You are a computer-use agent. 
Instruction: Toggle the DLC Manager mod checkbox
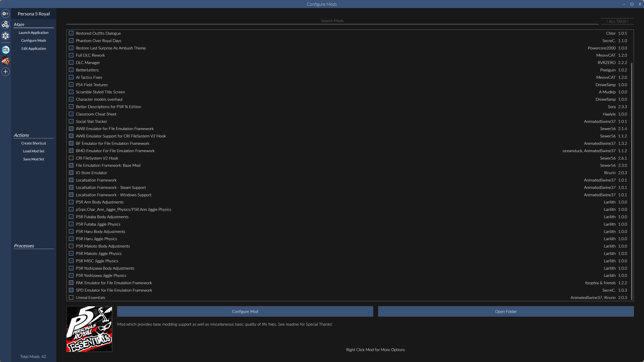[x=71, y=63]
